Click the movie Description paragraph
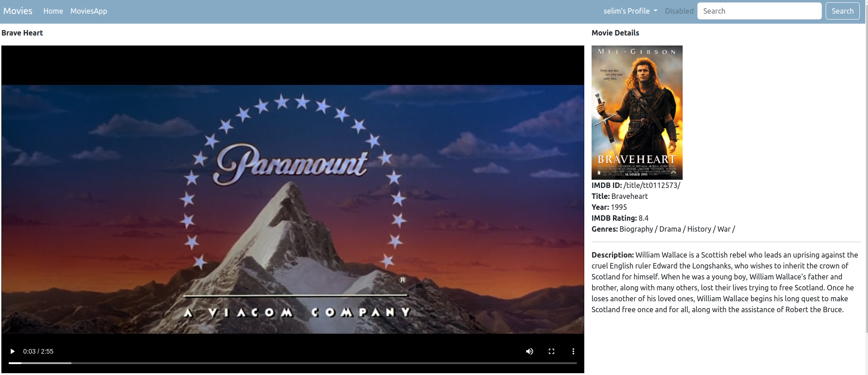This screenshot has width=868, height=375. tap(725, 282)
